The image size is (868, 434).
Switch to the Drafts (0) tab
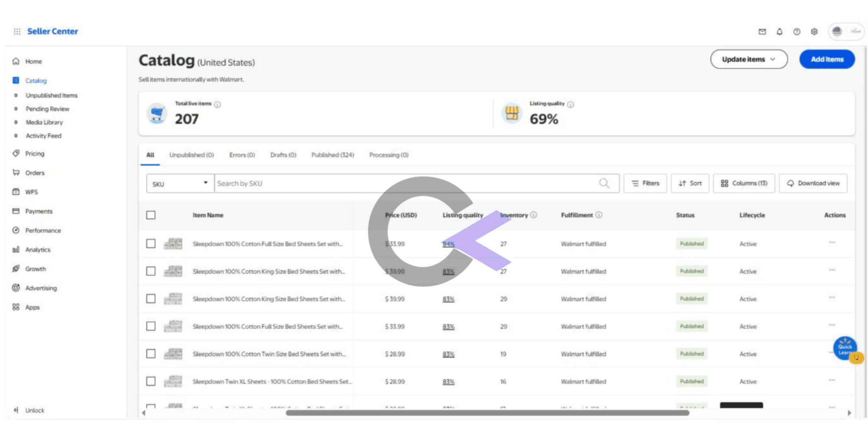pyautogui.click(x=283, y=155)
